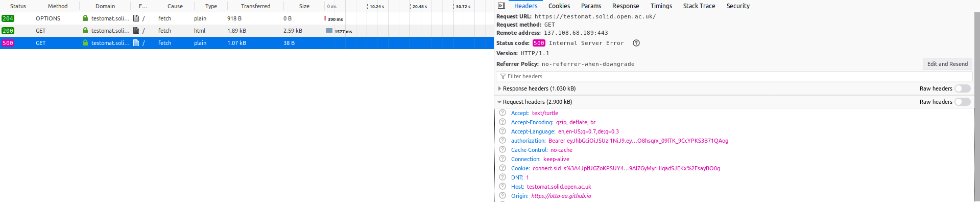Click the 204 status badge
980x202 pixels.
tap(8, 18)
